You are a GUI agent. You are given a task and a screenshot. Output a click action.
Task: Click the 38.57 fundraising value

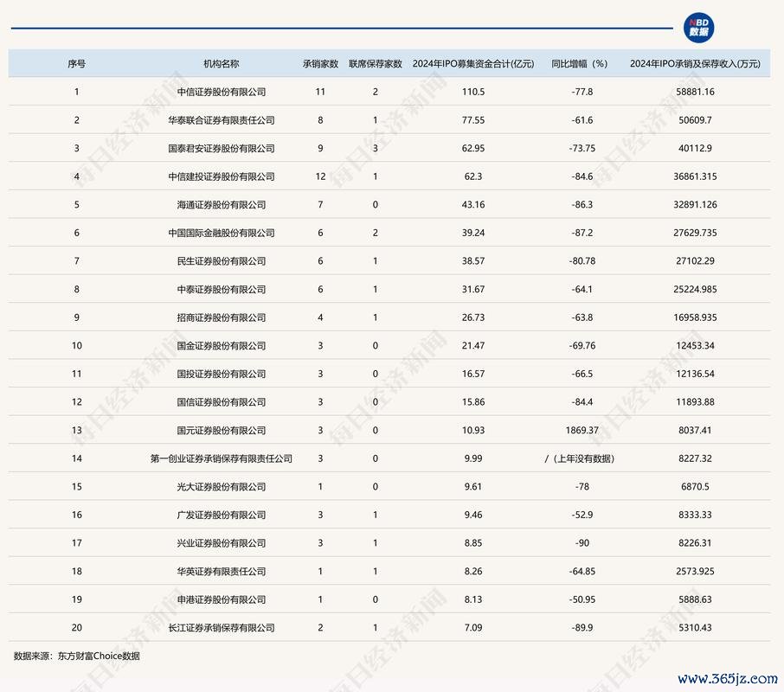point(473,261)
